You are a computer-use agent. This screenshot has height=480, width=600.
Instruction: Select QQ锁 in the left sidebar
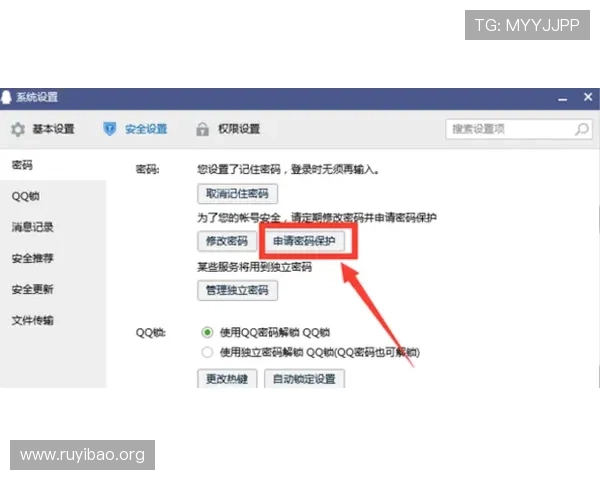53,196
